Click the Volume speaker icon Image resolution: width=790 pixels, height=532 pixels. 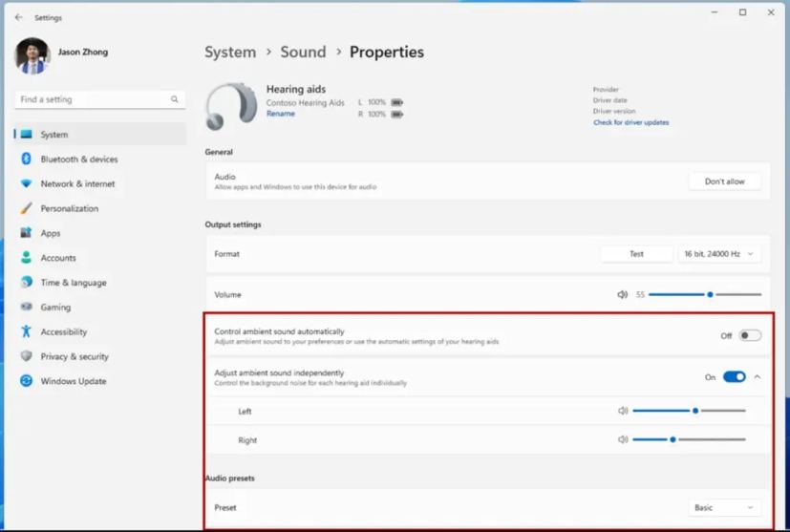(x=623, y=295)
